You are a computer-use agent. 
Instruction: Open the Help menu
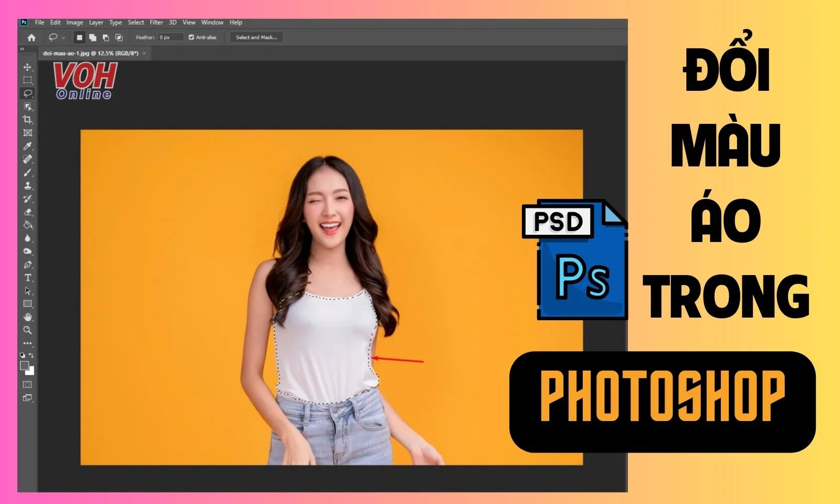click(236, 23)
